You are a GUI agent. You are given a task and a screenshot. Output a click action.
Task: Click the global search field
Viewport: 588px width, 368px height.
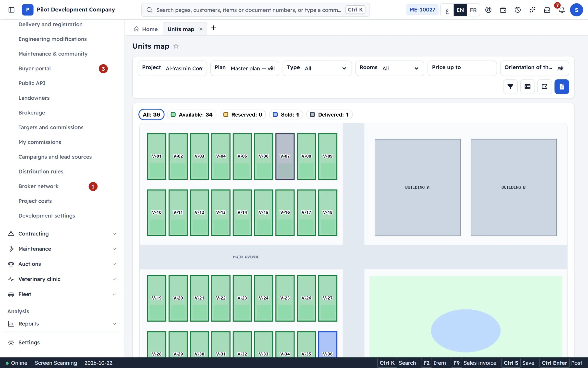pos(256,10)
